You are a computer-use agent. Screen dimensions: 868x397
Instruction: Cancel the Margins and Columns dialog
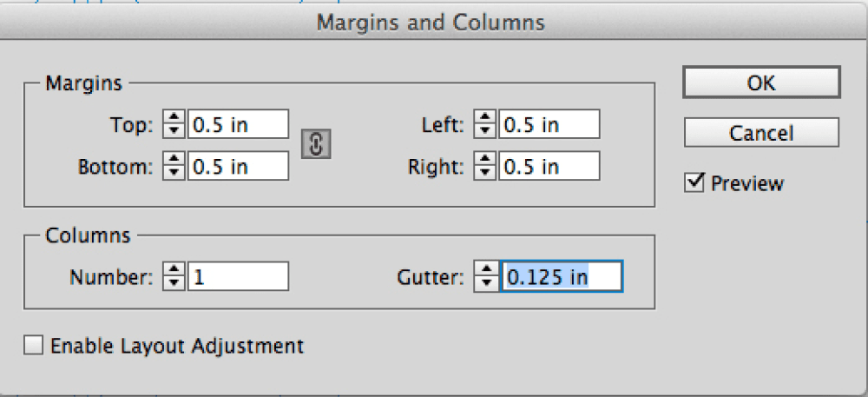click(x=762, y=132)
